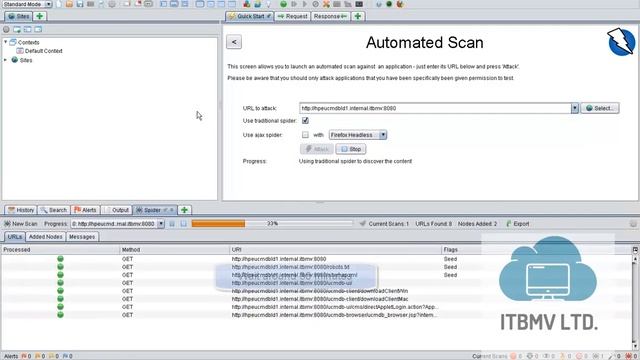Select the Spider tab
The width and height of the screenshot is (640, 360).
[x=155, y=210]
